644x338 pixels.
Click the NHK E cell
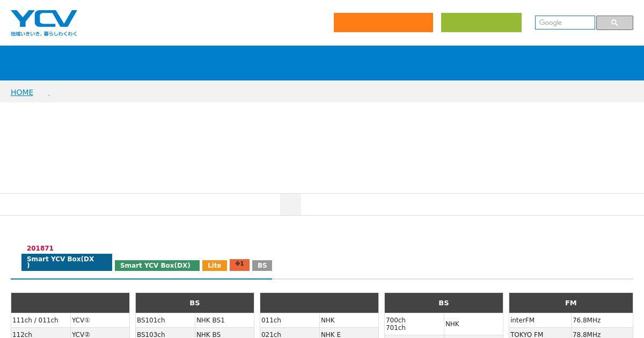[x=349, y=334]
